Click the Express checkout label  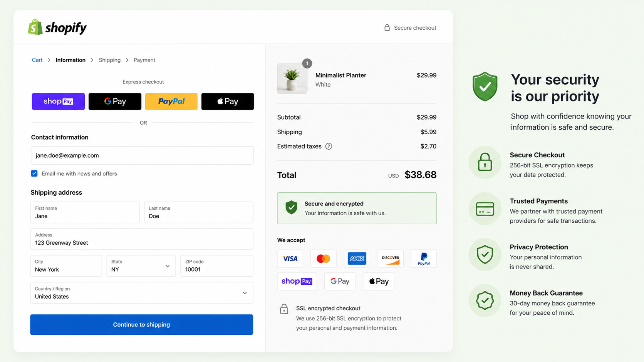coord(143,82)
